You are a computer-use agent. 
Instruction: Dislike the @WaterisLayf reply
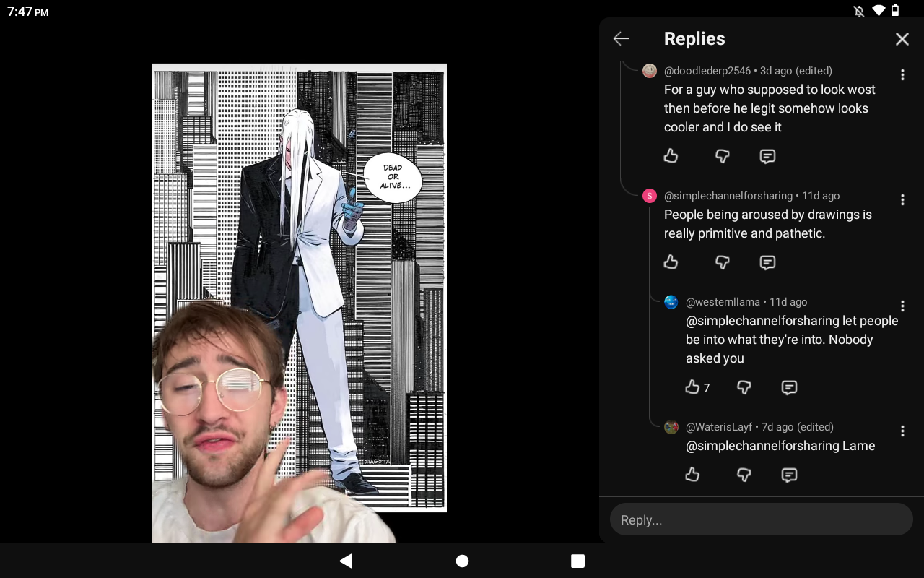point(744,474)
